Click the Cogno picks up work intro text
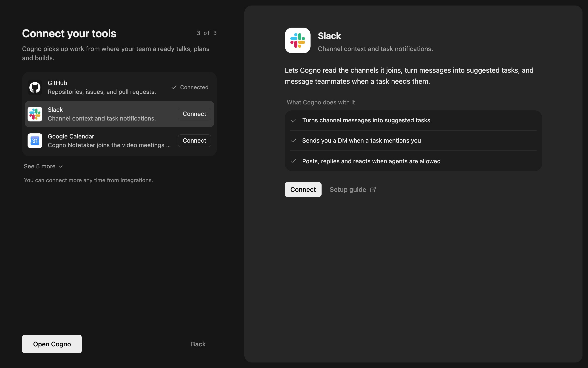 tap(116, 53)
